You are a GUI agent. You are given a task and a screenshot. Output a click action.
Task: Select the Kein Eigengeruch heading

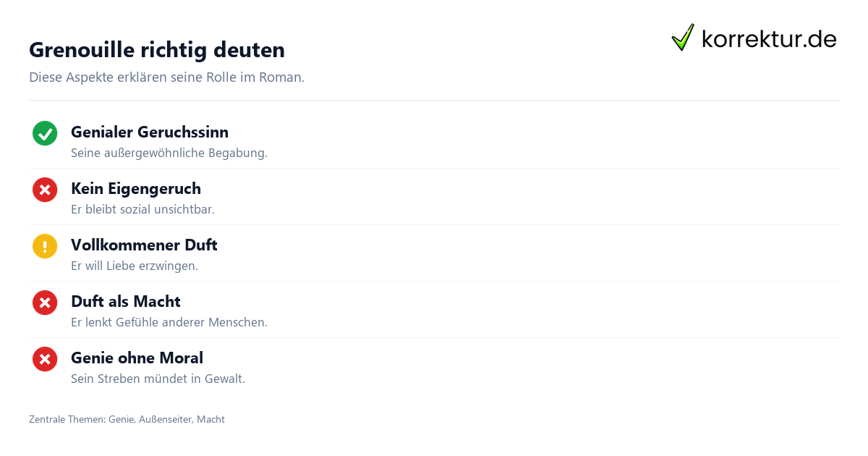point(136,189)
